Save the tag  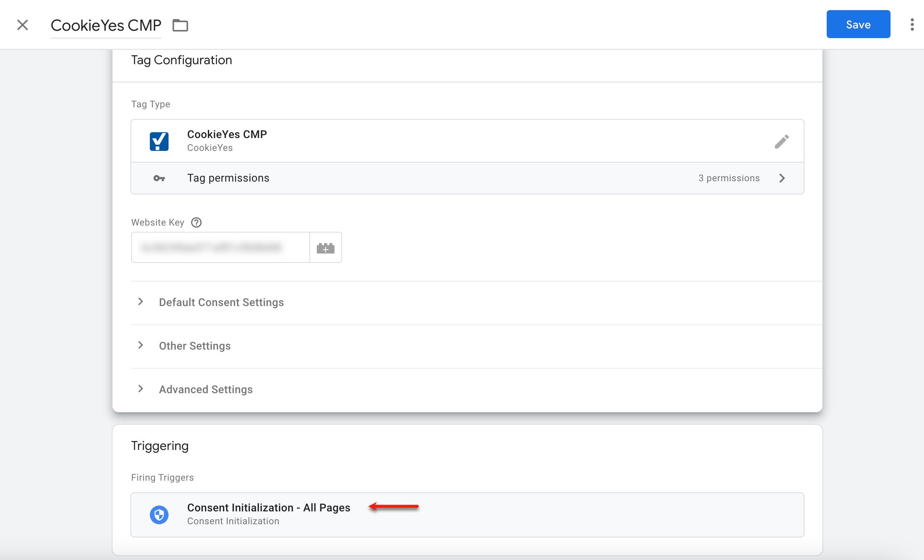click(x=858, y=24)
